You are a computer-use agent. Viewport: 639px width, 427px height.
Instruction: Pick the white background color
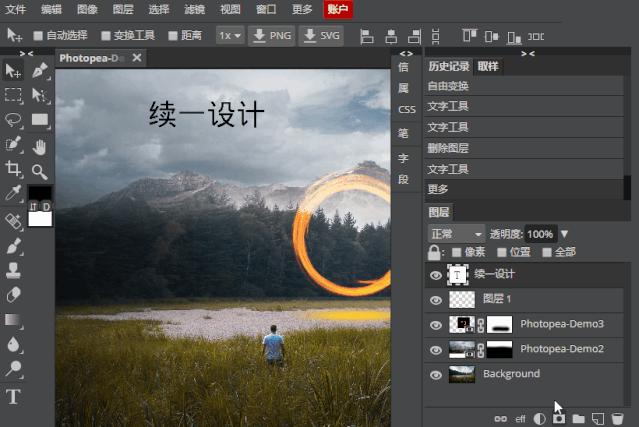[x=40, y=219]
